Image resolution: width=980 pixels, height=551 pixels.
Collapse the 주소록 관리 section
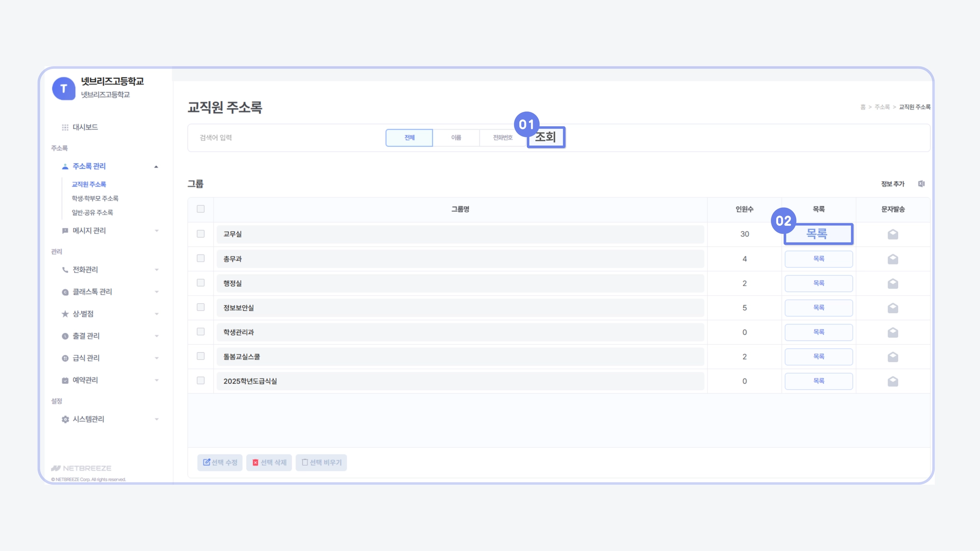156,166
